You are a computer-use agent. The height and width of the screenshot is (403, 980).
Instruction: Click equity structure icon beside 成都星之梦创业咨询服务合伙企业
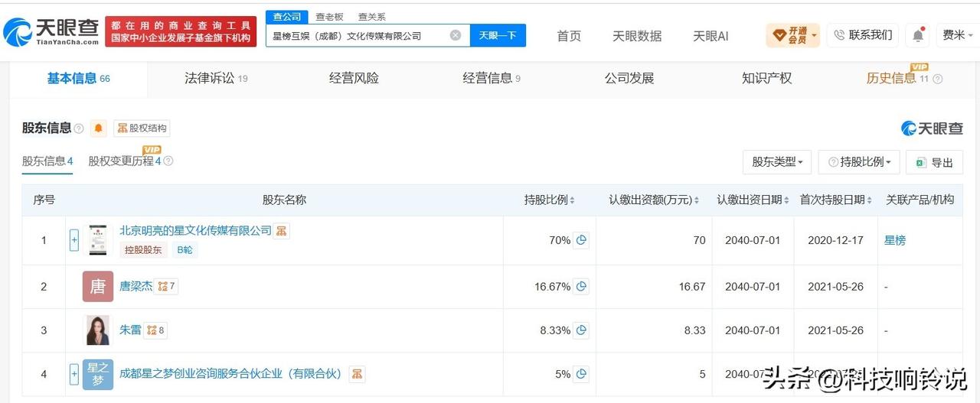[x=357, y=374]
